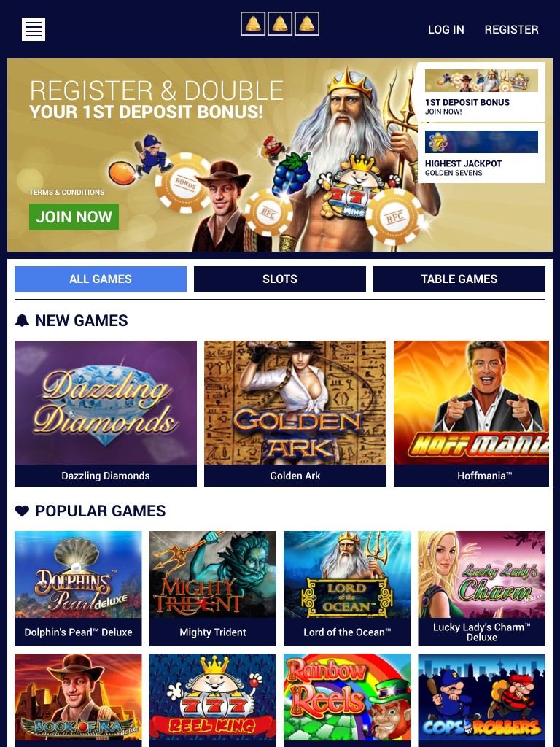
Task: Open the Highest Jackpot Golden Sevens card
Action: [x=481, y=153]
